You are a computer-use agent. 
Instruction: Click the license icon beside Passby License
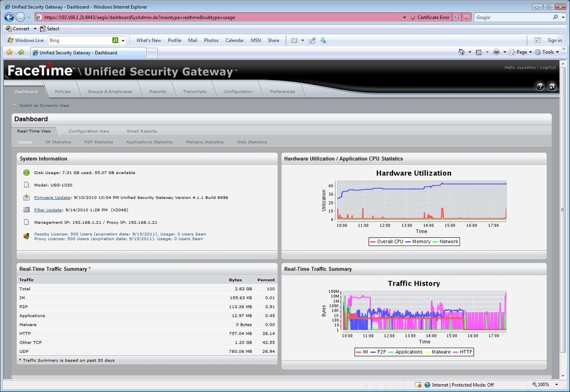(x=26, y=236)
